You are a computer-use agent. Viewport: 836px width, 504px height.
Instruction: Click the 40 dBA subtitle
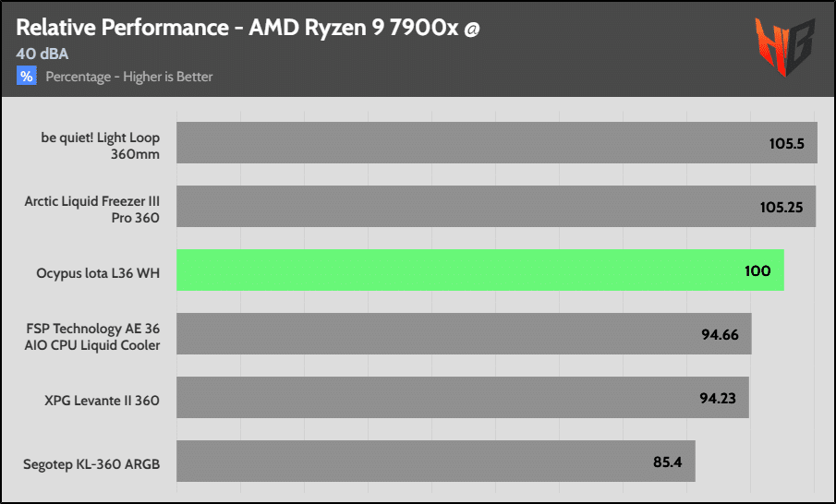tap(42, 54)
